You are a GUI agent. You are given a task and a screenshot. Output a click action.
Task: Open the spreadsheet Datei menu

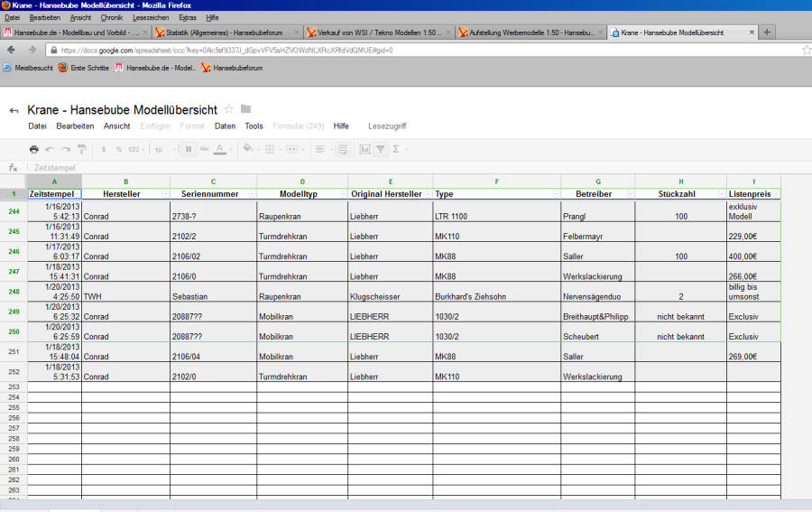pos(37,126)
